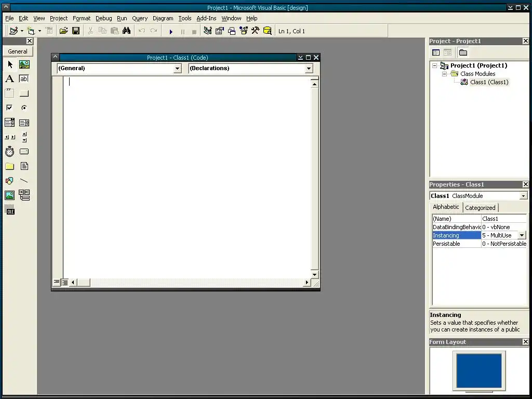Select the Pointer tool in the toolbox
Image resolution: width=532 pixels, height=399 pixels.
coord(10,64)
